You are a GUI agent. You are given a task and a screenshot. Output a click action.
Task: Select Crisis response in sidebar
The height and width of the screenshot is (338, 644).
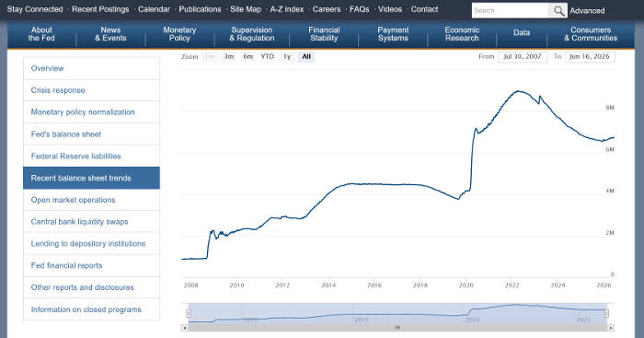tap(91, 90)
